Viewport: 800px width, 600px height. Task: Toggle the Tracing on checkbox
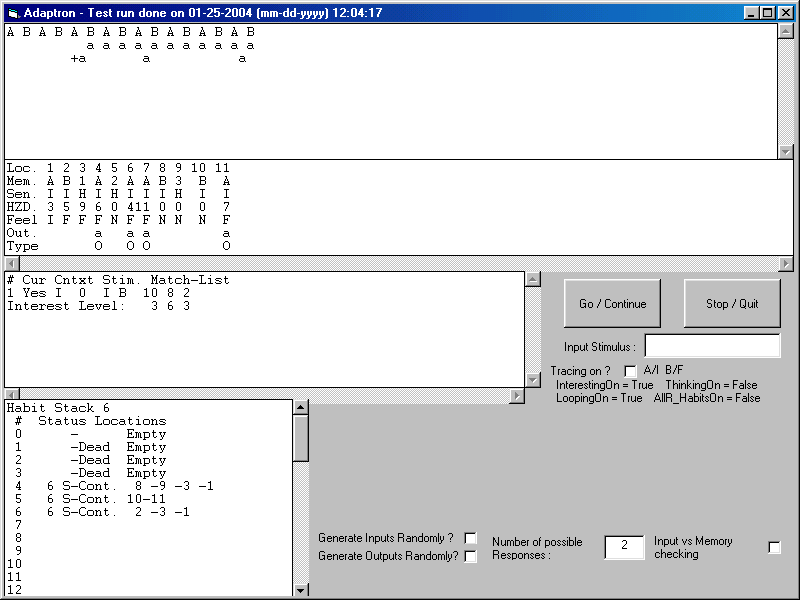coord(631,371)
